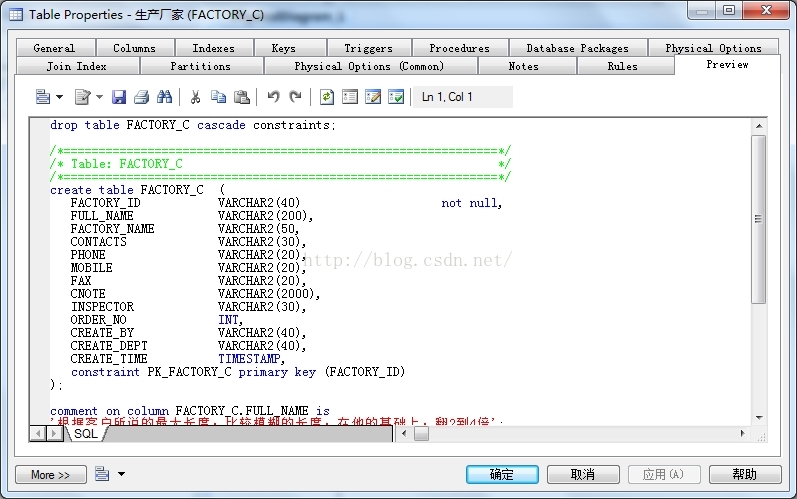Click the CNOTE VARCHAR2(2000) line
Viewport: 797px width, 499px height.
[x=195, y=294]
